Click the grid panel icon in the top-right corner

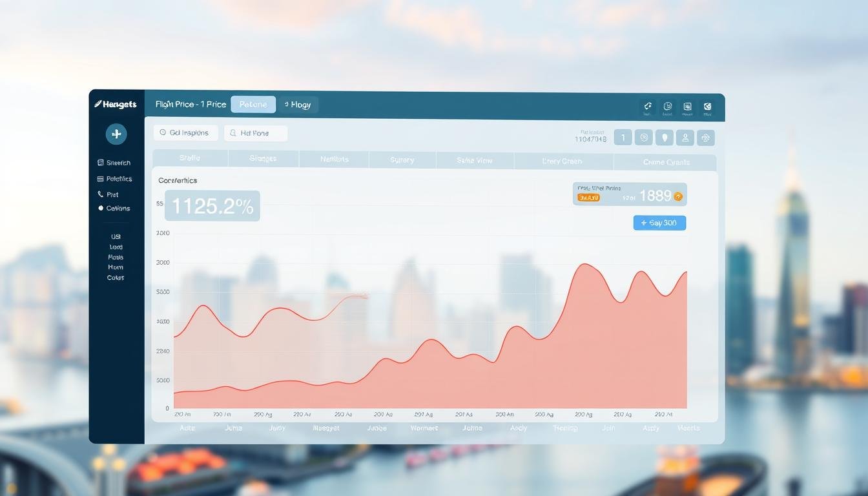pos(687,105)
